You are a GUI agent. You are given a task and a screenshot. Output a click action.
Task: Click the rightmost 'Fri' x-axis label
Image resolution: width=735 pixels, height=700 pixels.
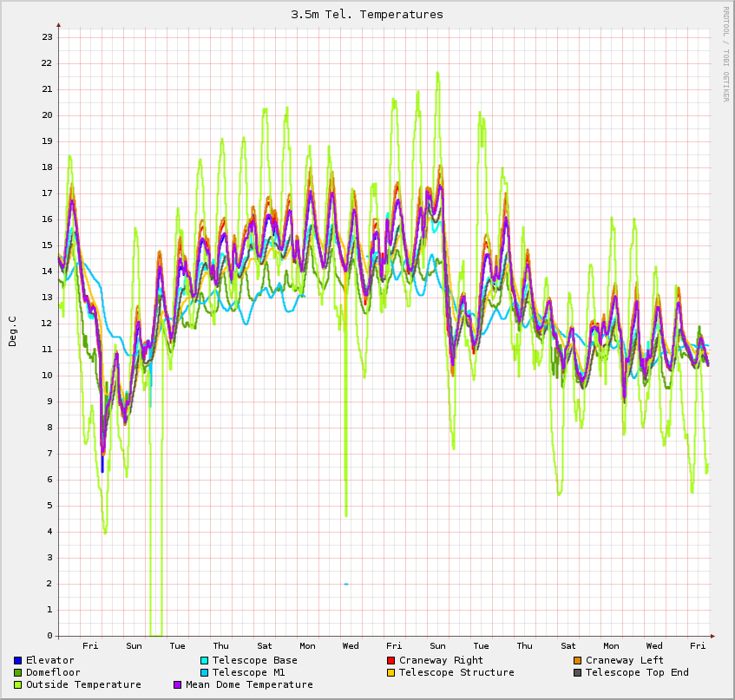tap(698, 646)
